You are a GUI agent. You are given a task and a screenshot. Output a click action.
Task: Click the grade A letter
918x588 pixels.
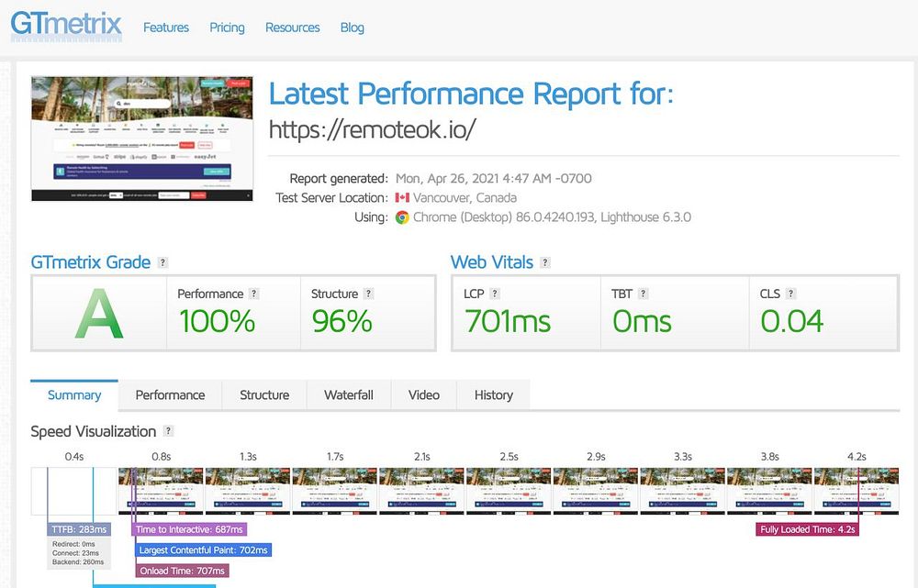(x=99, y=314)
